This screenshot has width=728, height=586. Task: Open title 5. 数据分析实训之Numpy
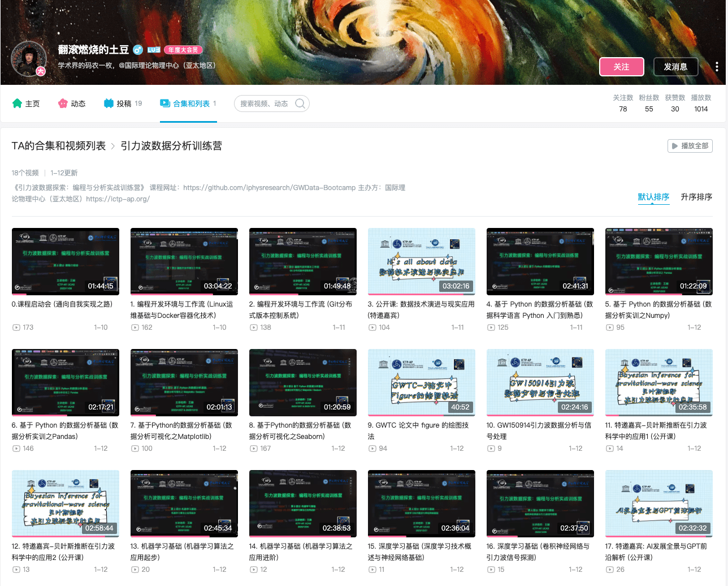click(x=659, y=310)
